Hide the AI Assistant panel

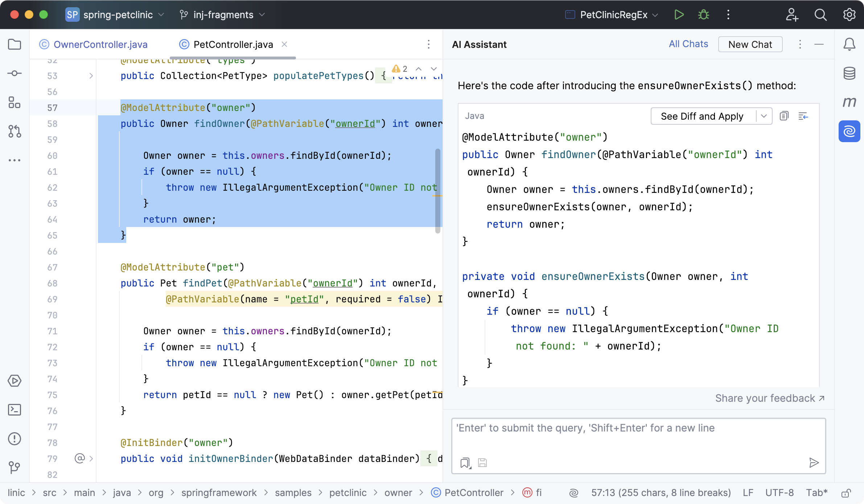click(x=819, y=44)
